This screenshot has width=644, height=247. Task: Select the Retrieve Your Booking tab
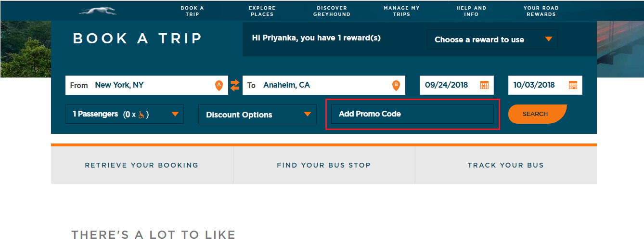[142, 165]
